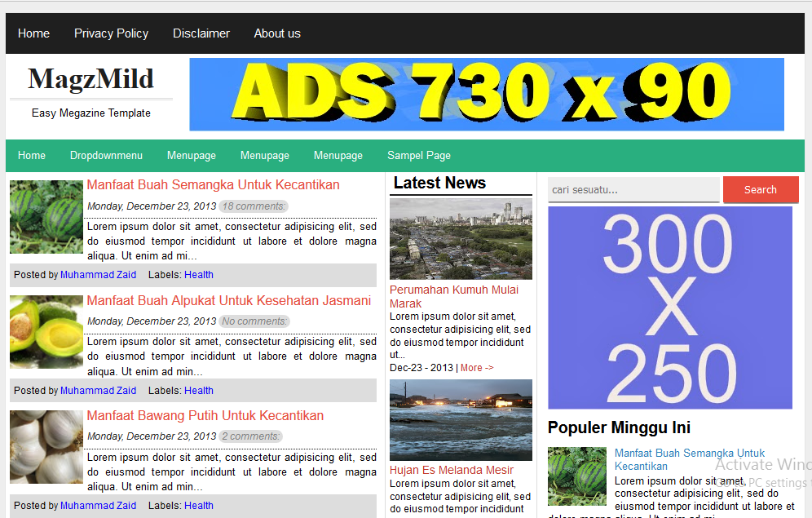This screenshot has height=518, width=812.
Task: Open article Manfaat Buah Semangka Untuk Kecantikan
Action: pos(213,185)
